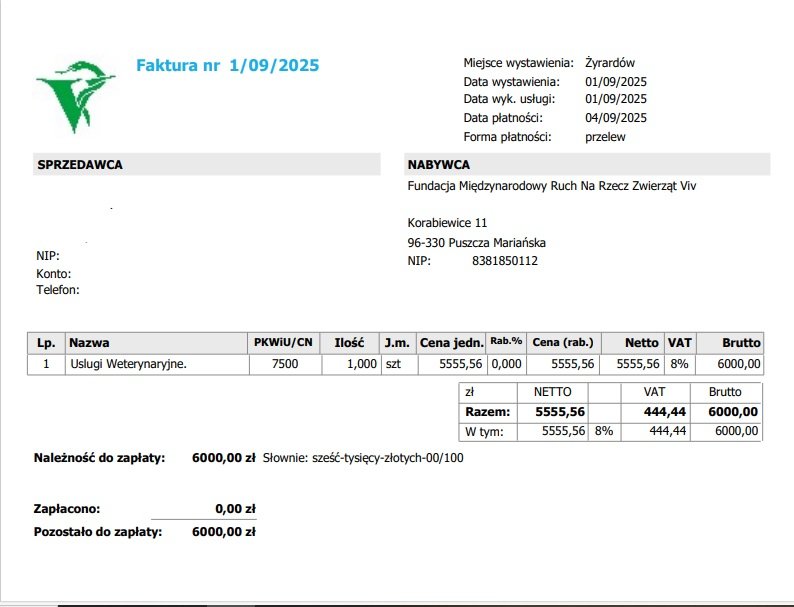Click the PKWiU/CN column header
This screenshot has width=794, height=607.
[284, 343]
